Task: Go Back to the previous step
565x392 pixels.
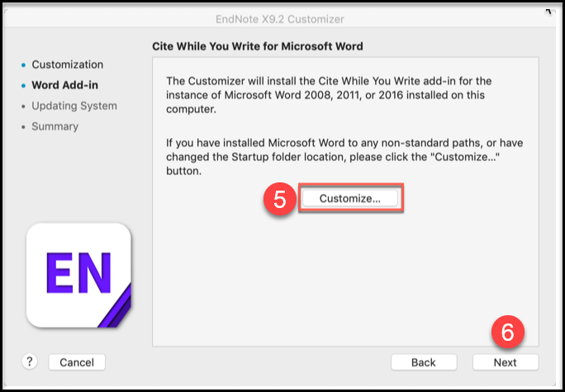Action: pyautogui.click(x=424, y=362)
